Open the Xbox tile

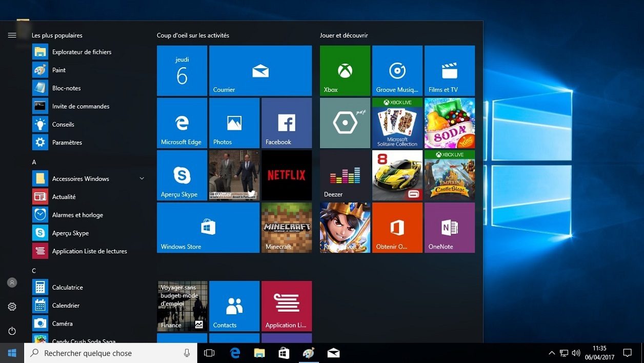coord(345,71)
